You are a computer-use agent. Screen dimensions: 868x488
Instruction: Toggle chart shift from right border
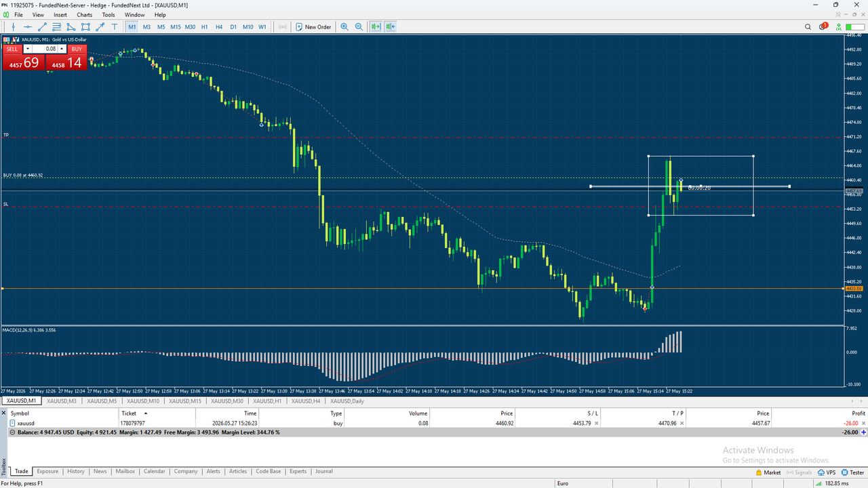coord(391,27)
